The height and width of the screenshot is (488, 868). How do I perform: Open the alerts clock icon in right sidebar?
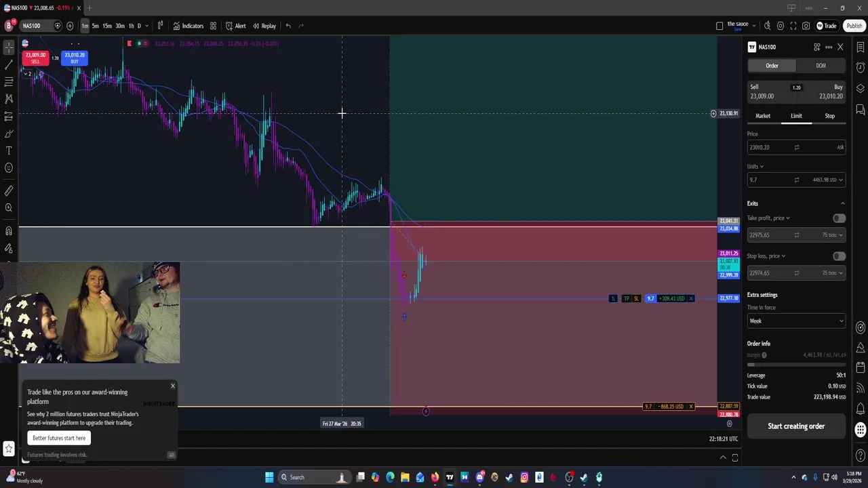pyautogui.click(x=861, y=68)
